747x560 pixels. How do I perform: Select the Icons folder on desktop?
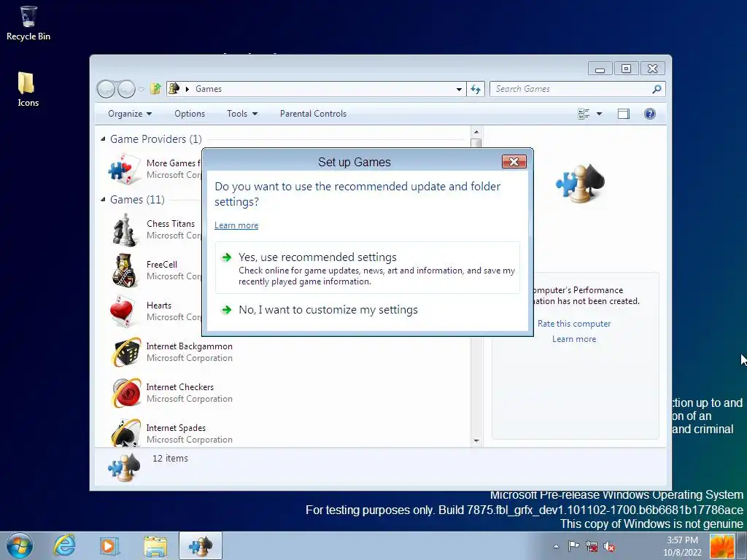(x=28, y=89)
